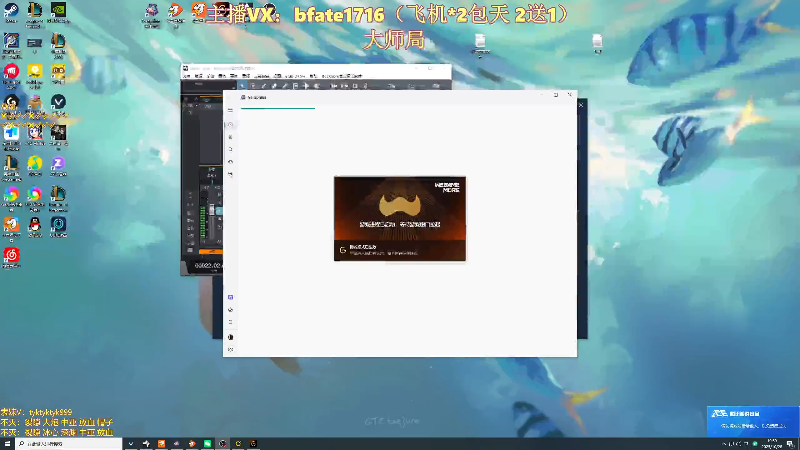Viewport: 800px width, 450px height.
Task: Click the blue notification popup above the system tray
Action: (753, 421)
